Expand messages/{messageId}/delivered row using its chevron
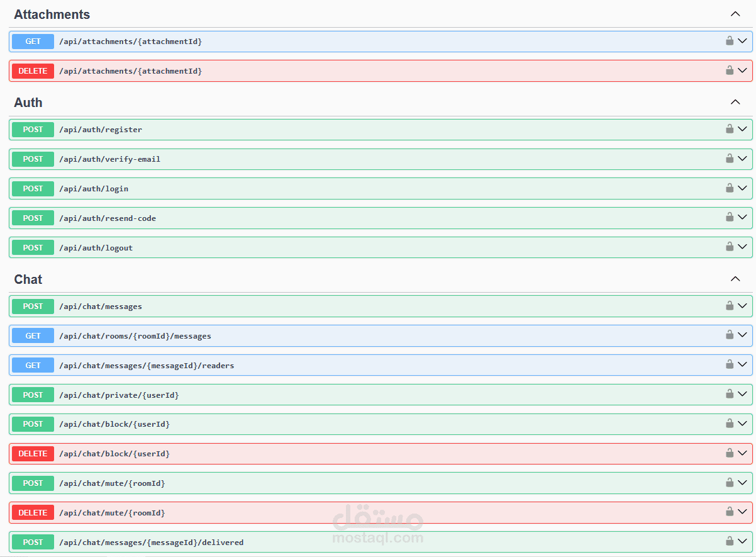The height and width of the screenshot is (557, 756). pos(743,542)
